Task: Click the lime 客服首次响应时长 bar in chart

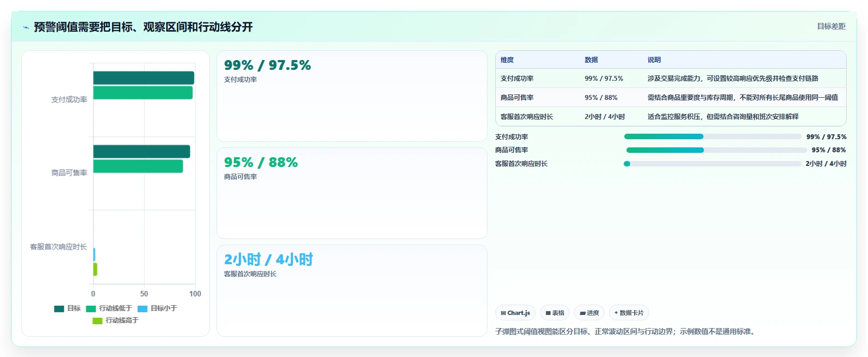Action: point(95,270)
